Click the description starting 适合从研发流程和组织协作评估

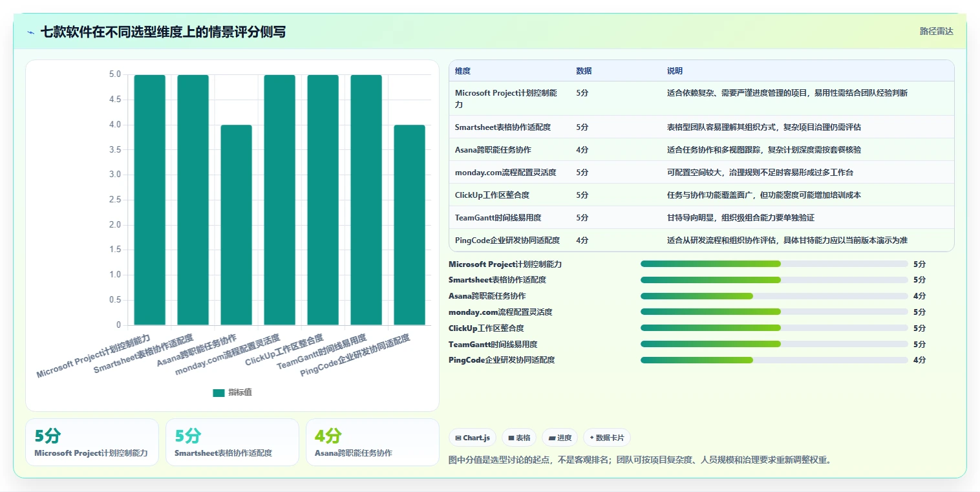click(x=787, y=241)
